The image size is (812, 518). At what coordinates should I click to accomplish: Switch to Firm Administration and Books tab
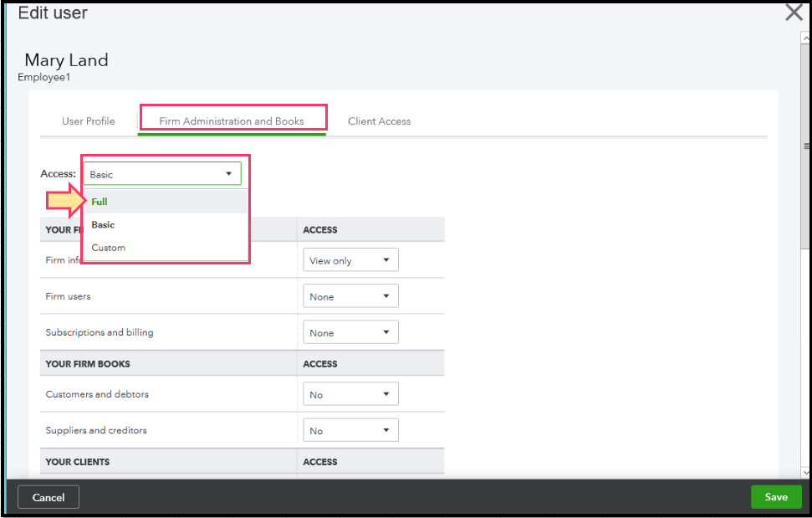pos(232,121)
